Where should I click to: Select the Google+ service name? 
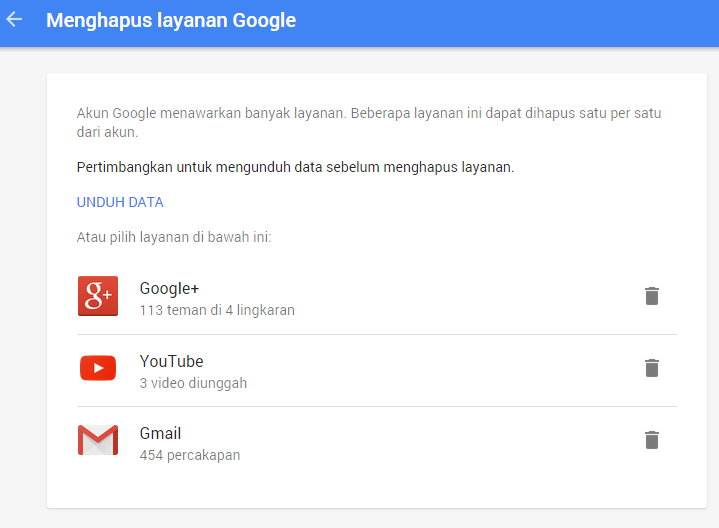(169, 289)
